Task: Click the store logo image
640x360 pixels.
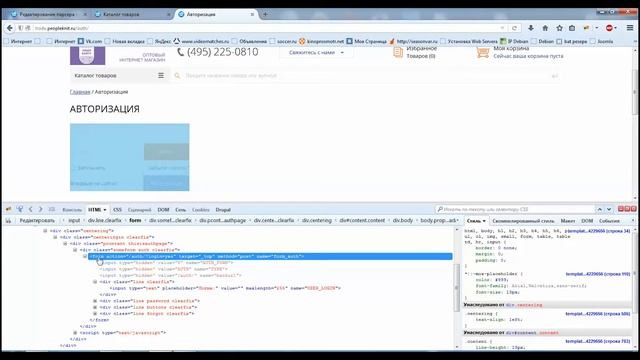Action: 87,56
